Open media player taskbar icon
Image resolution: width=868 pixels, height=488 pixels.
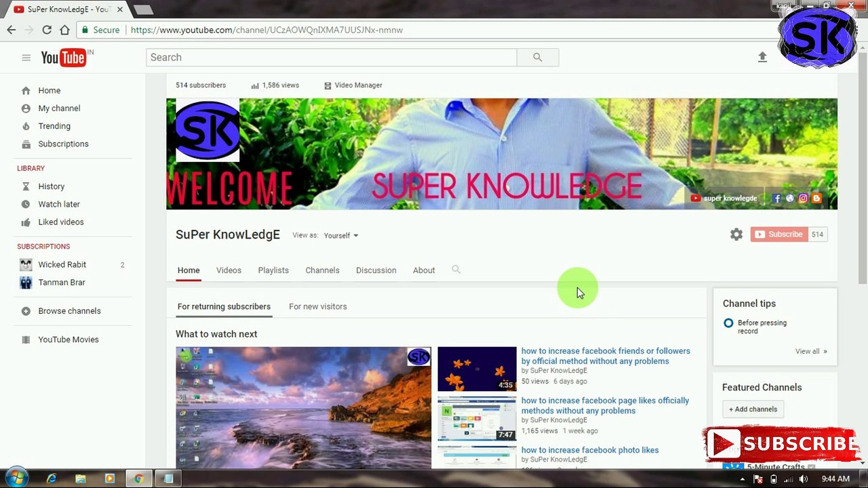tap(110, 479)
